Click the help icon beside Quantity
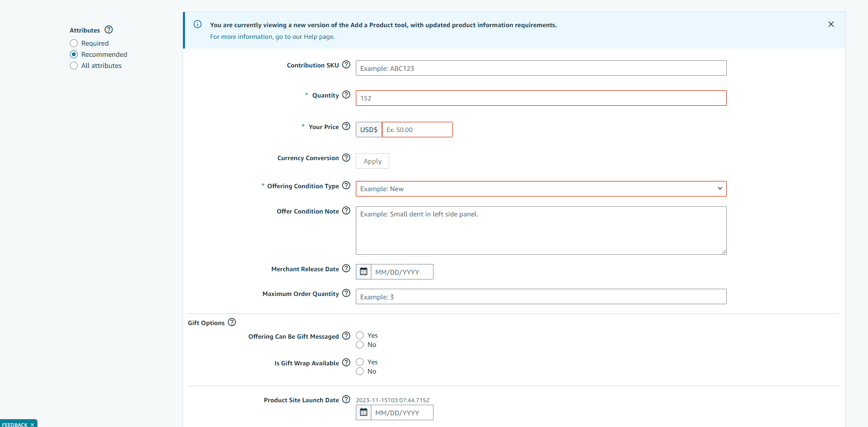Screen dimensions: 868x427 tap(346, 95)
